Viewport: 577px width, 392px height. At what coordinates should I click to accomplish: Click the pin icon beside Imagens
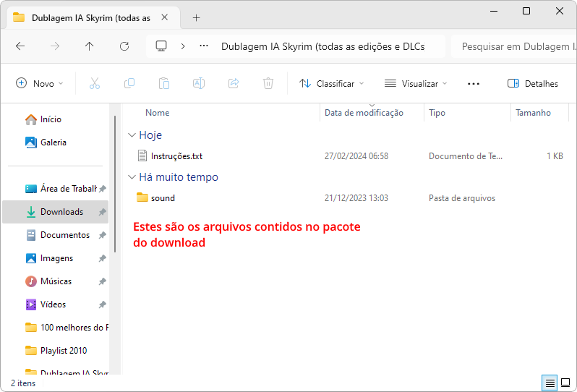pos(102,258)
